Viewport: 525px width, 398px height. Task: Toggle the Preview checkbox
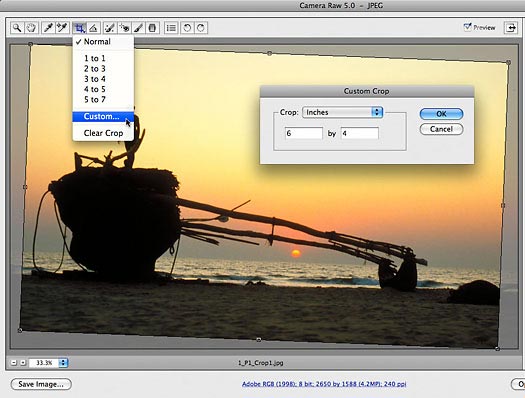tap(467, 27)
